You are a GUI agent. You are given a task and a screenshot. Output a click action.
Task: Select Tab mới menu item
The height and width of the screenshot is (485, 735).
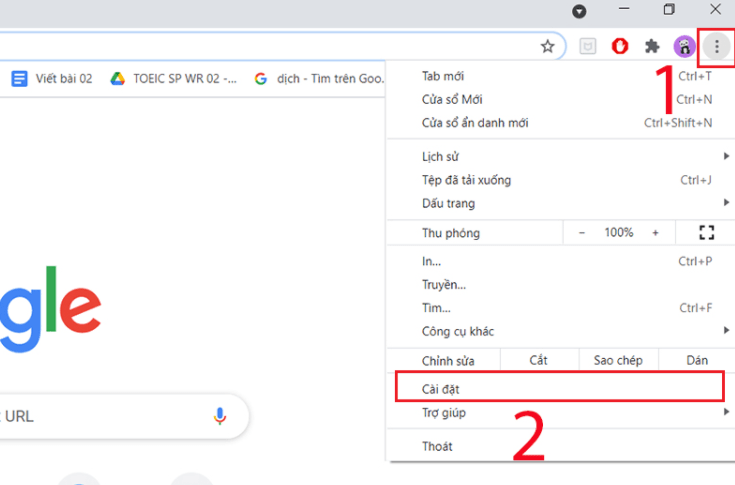[x=561, y=76]
